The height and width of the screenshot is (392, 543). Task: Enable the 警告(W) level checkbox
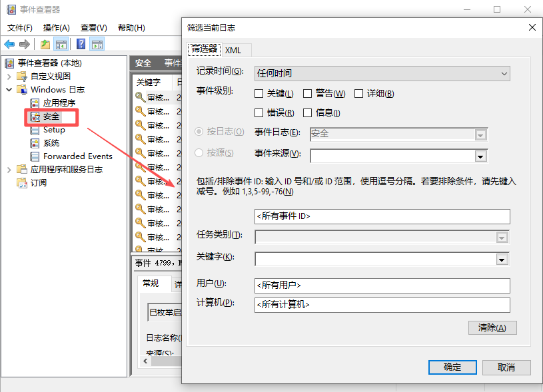(x=307, y=94)
